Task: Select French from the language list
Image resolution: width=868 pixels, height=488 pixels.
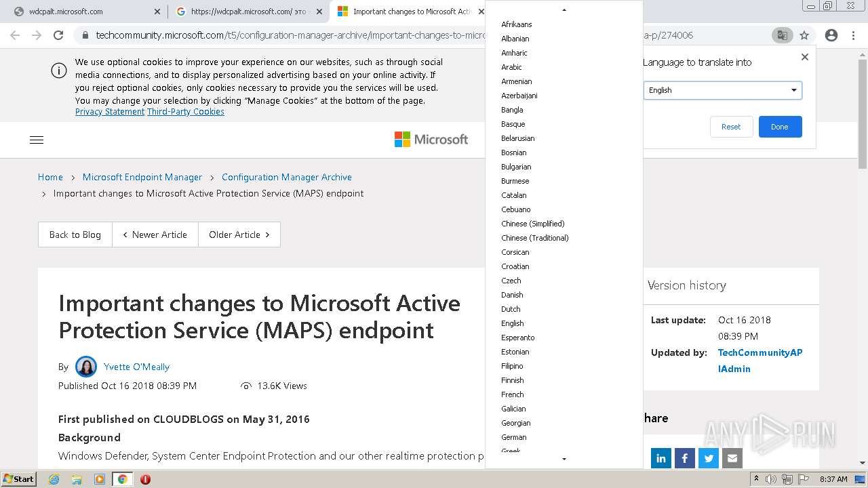Action: [513, 394]
